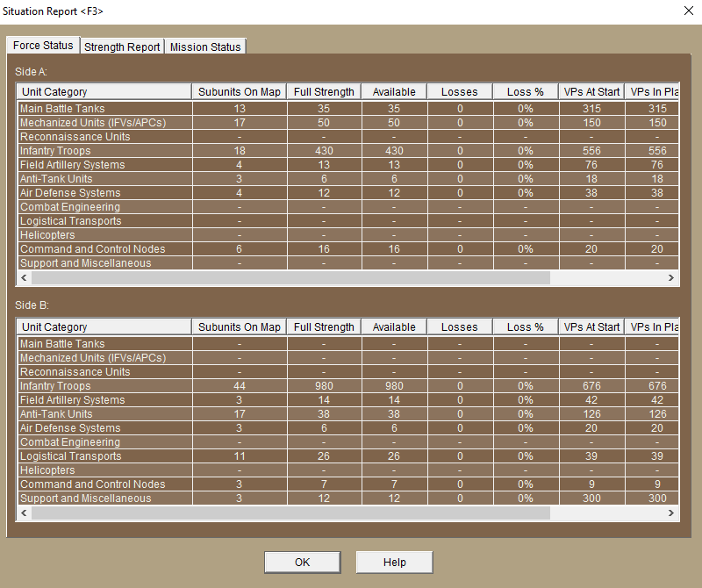
Task: Click Side A Available column header
Action: tap(394, 92)
